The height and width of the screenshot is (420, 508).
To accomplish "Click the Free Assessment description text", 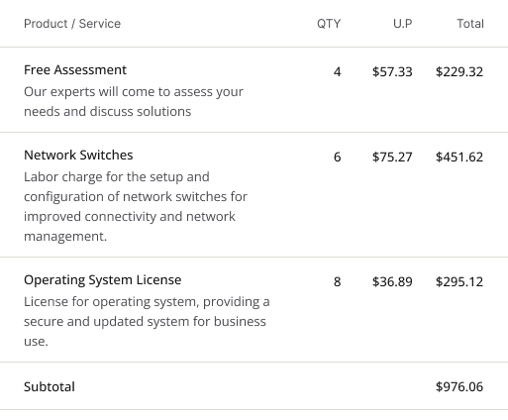I will click(x=134, y=102).
